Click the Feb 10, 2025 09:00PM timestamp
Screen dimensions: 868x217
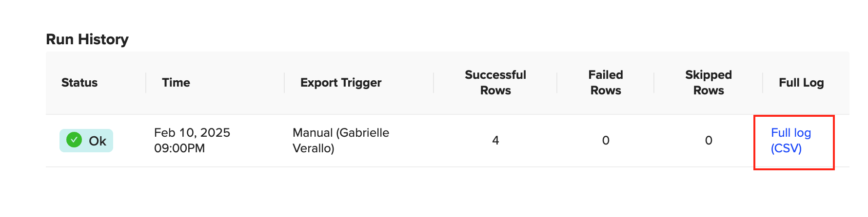(x=192, y=140)
